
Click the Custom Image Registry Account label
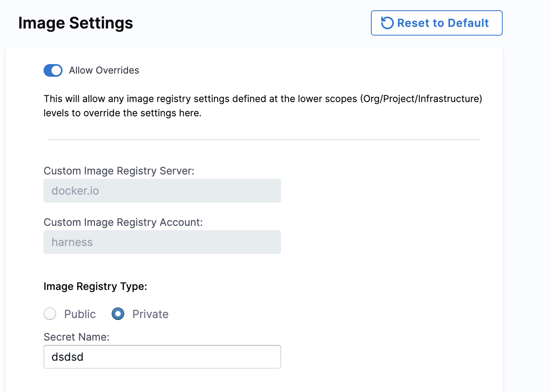[x=123, y=222]
